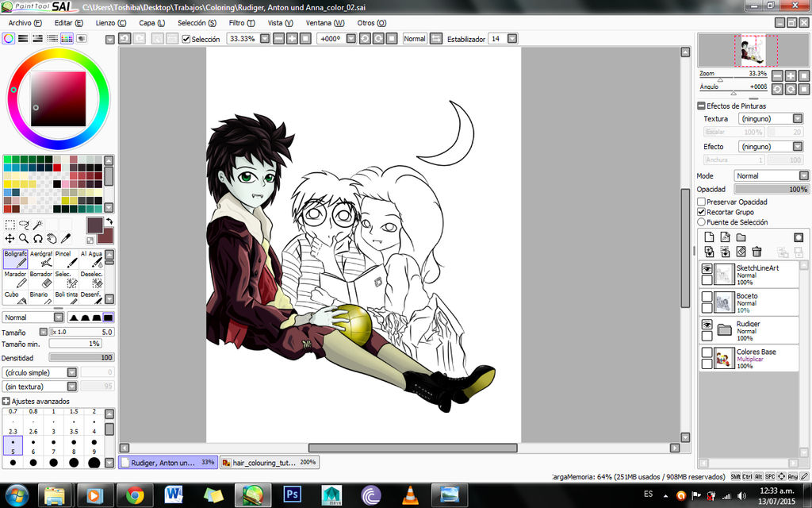Uncheck the Recortar Grupo option
812x508 pixels.
tap(702, 212)
